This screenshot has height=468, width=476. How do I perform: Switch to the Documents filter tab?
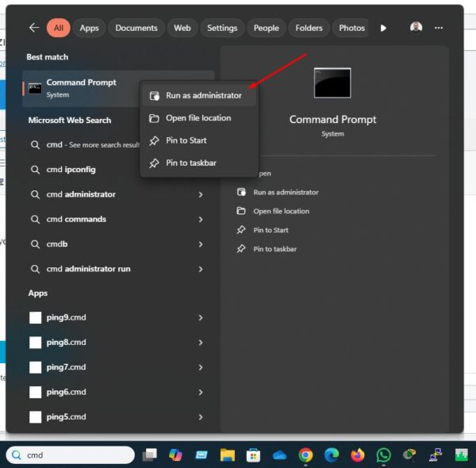(x=136, y=28)
